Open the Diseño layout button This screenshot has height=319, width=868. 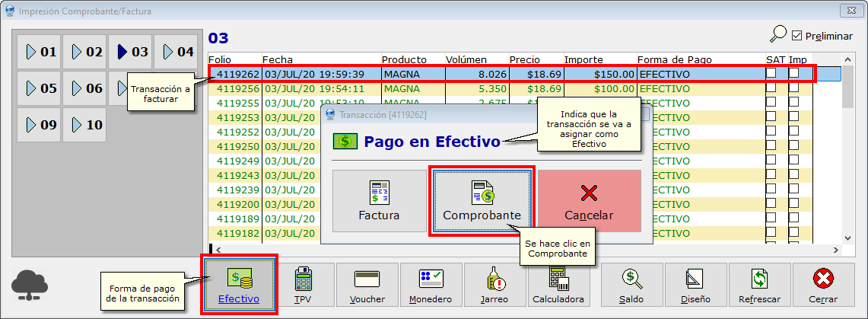695,285
